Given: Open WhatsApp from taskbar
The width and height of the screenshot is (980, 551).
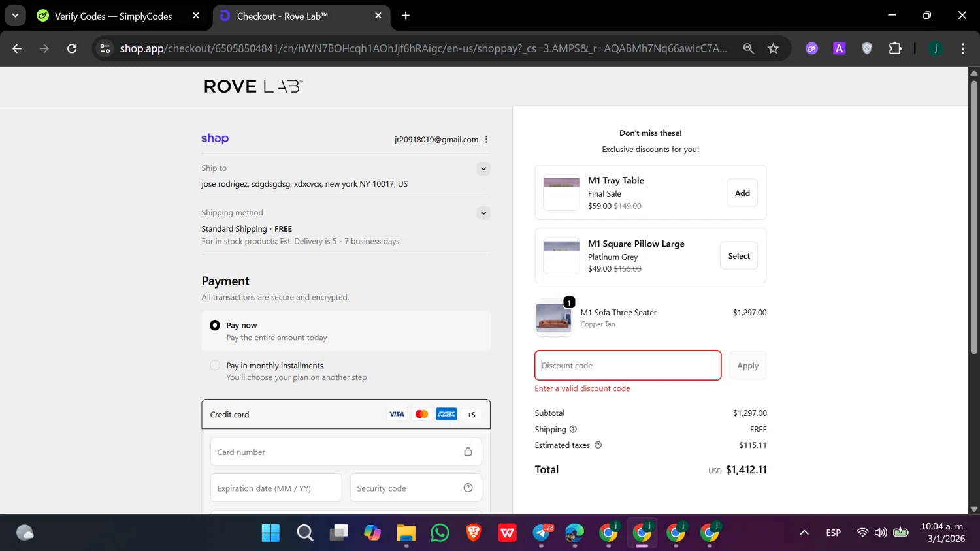Looking at the screenshot, I should tap(440, 533).
